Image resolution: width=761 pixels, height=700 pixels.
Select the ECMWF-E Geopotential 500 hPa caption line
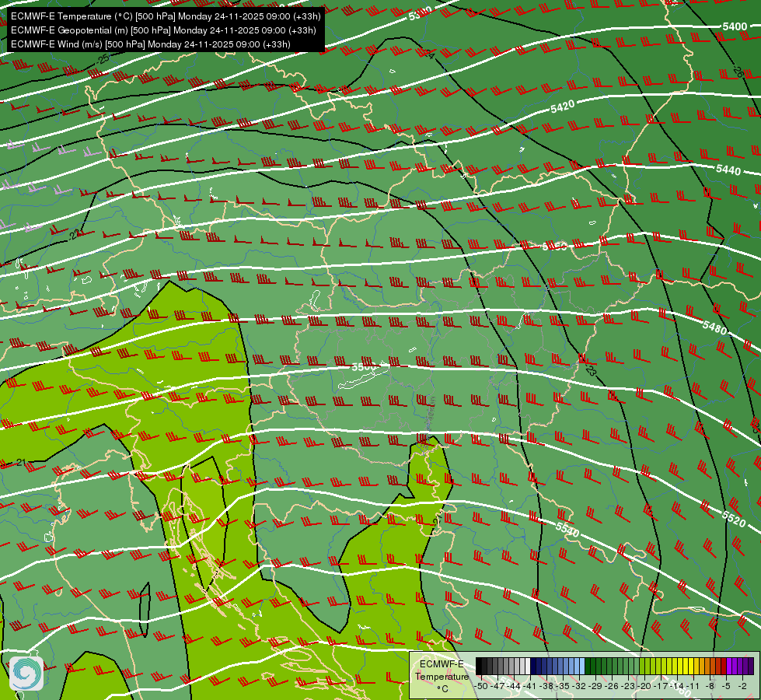163,30
